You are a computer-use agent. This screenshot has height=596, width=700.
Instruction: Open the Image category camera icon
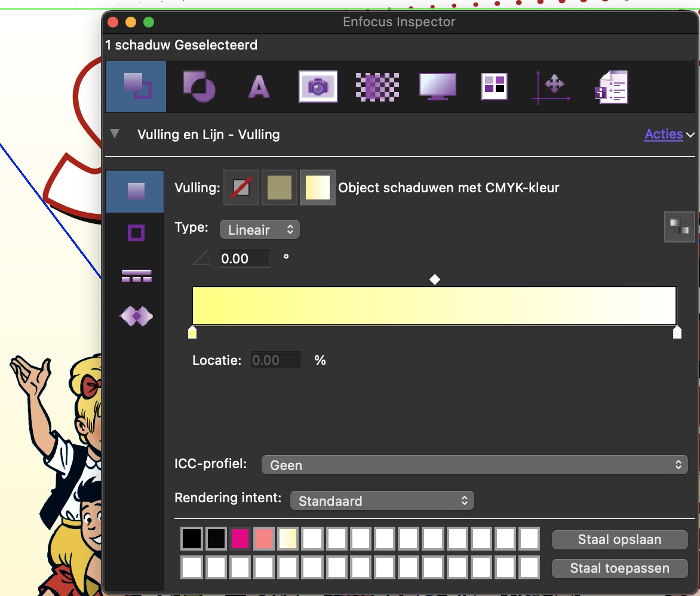pyautogui.click(x=318, y=87)
